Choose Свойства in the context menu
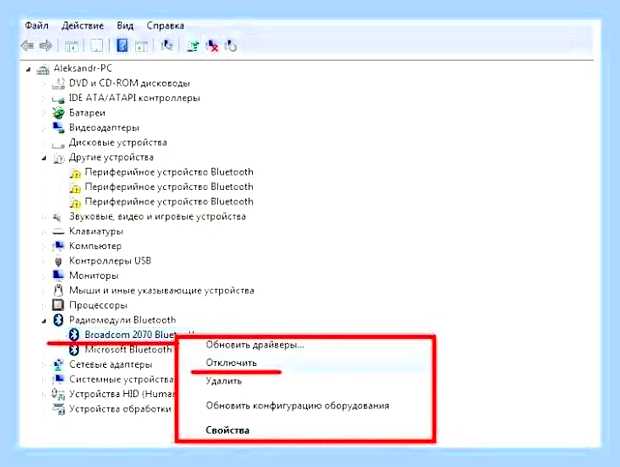This screenshot has width=620, height=467. coord(227,430)
